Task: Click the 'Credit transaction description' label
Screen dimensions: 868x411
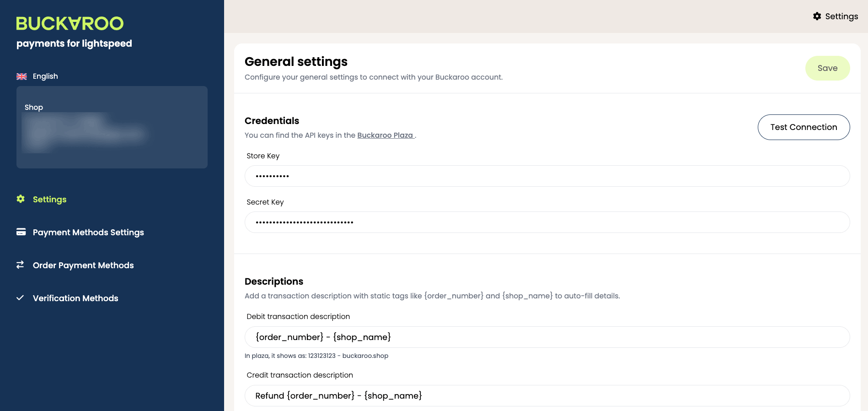Action: coord(300,375)
